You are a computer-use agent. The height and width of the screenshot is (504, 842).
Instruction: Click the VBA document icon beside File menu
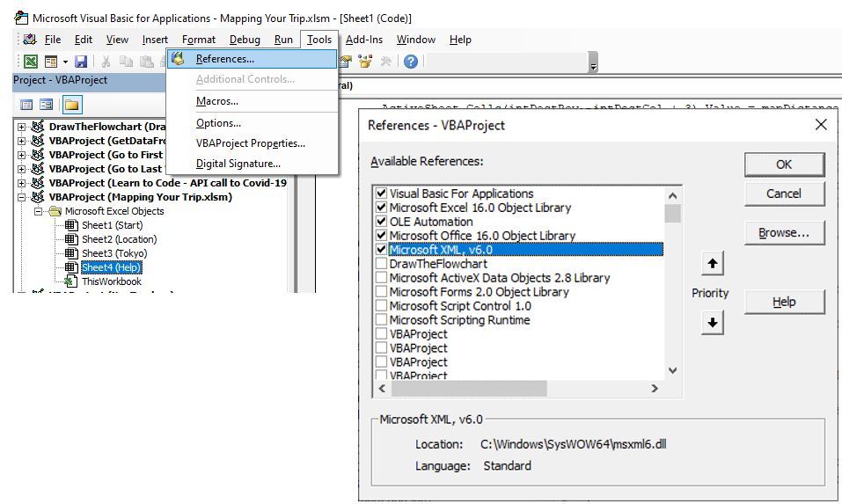click(x=30, y=40)
